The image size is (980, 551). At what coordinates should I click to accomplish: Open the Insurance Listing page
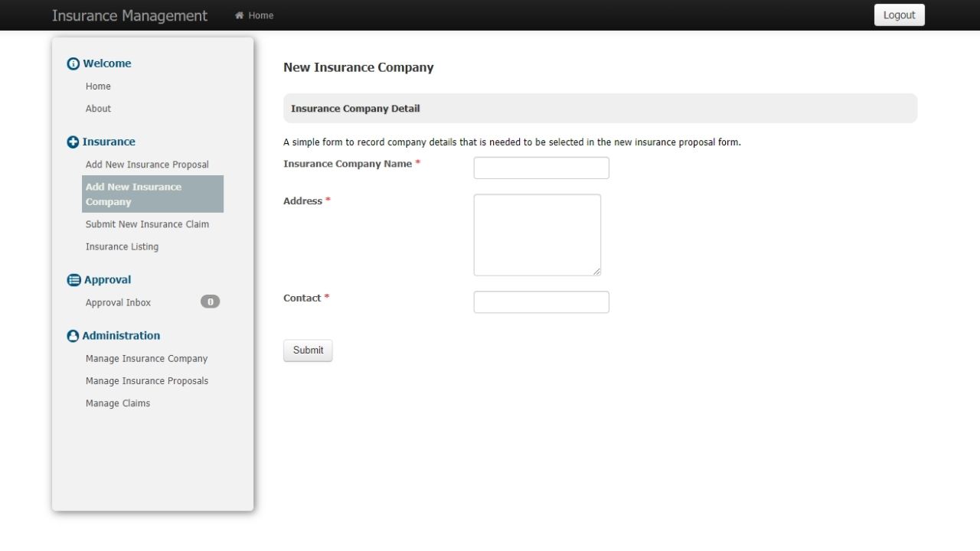coord(122,246)
